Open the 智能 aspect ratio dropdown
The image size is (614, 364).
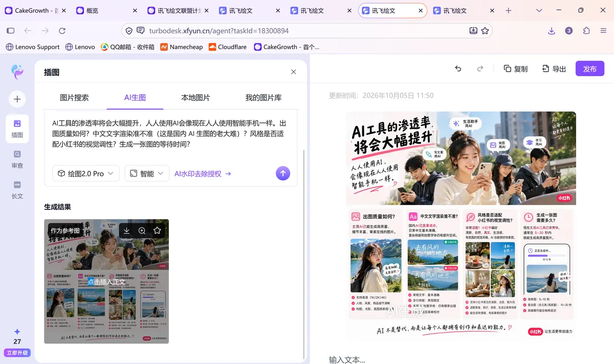(147, 173)
